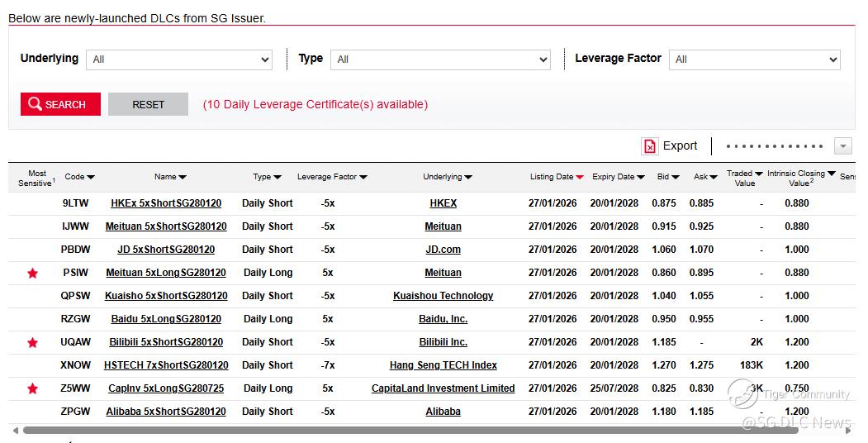The height and width of the screenshot is (443, 868).
Task: Click the red star beside PSIW
Action: click(32, 273)
